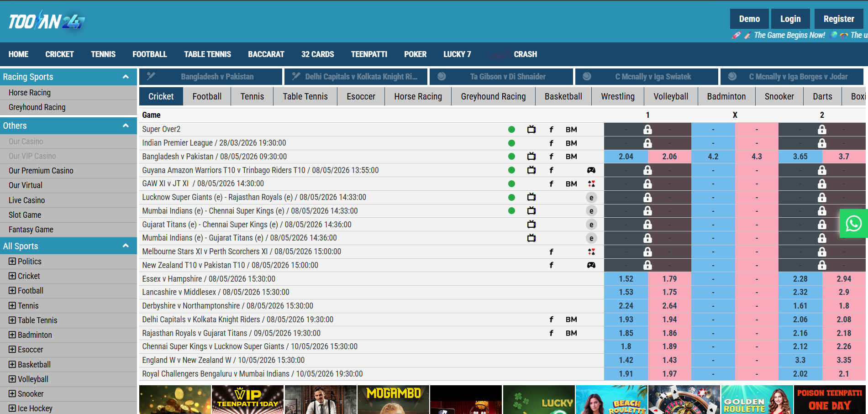Click lay odds 2.06 for Bangladesh v Pakistan
The height and width of the screenshot is (414, 868).
(669, 157)
